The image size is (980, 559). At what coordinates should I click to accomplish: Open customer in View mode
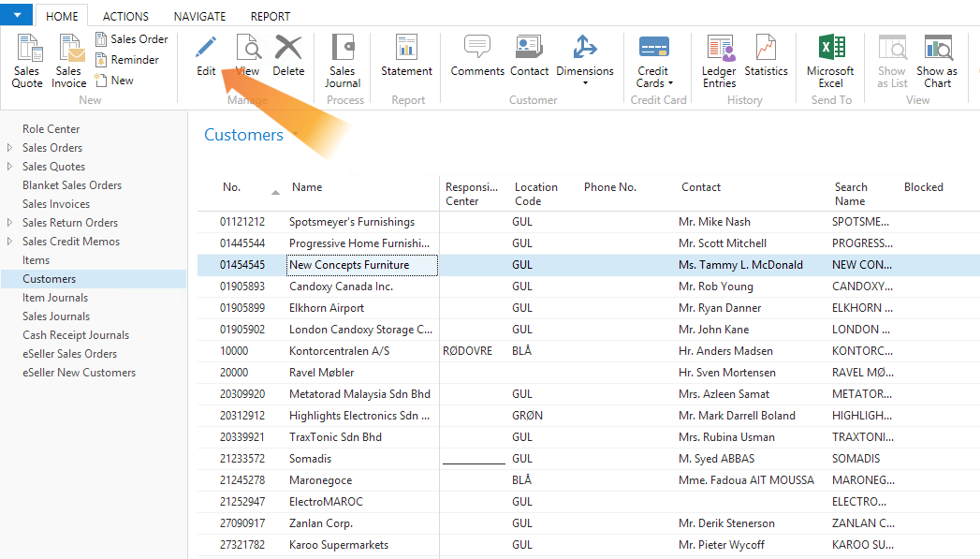coord(248,56)
